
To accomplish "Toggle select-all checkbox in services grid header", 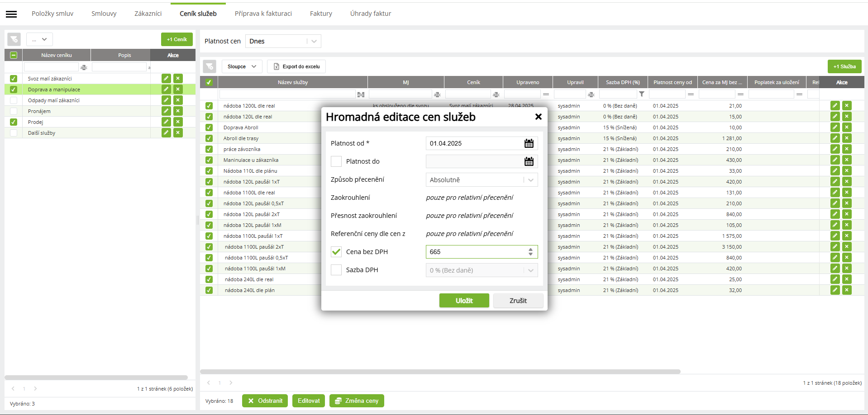I will [209, 82].
